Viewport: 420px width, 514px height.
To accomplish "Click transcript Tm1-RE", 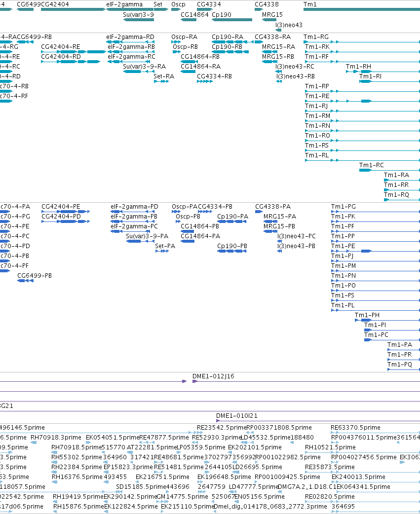I will (317, 96).
